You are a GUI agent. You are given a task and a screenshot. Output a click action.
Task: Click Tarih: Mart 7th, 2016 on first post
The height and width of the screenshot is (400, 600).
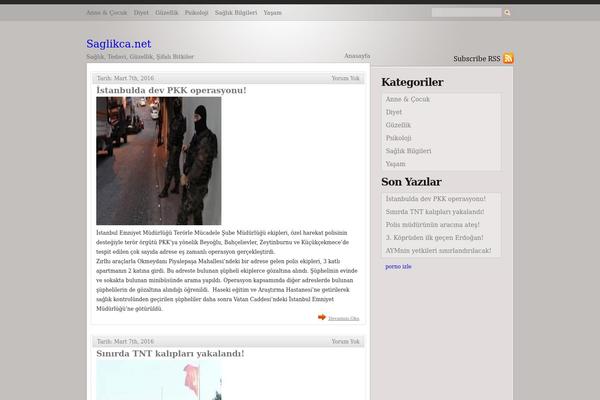point(125,78)
